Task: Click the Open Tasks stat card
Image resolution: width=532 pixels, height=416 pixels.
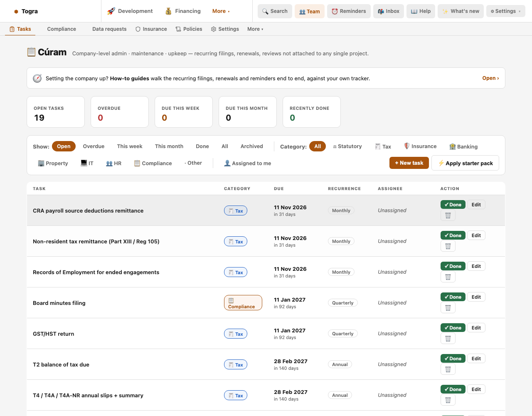Action: pos(56,112)
